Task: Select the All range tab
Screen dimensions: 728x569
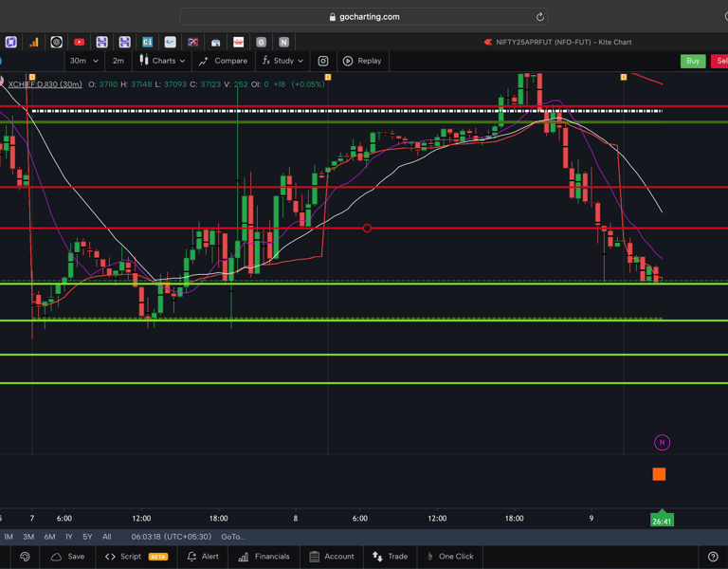Action: tap(107, 537)
